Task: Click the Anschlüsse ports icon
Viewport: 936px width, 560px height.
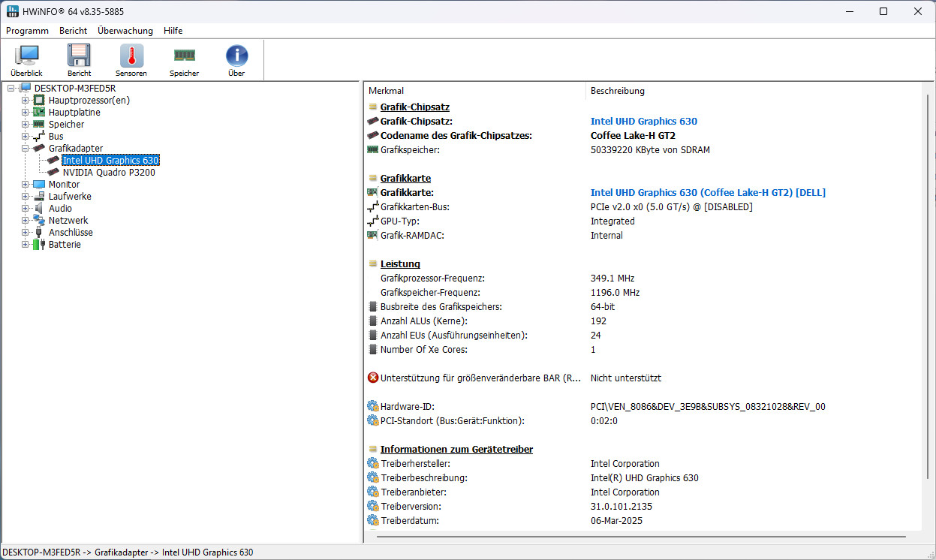Action: (x=39, y=233)
